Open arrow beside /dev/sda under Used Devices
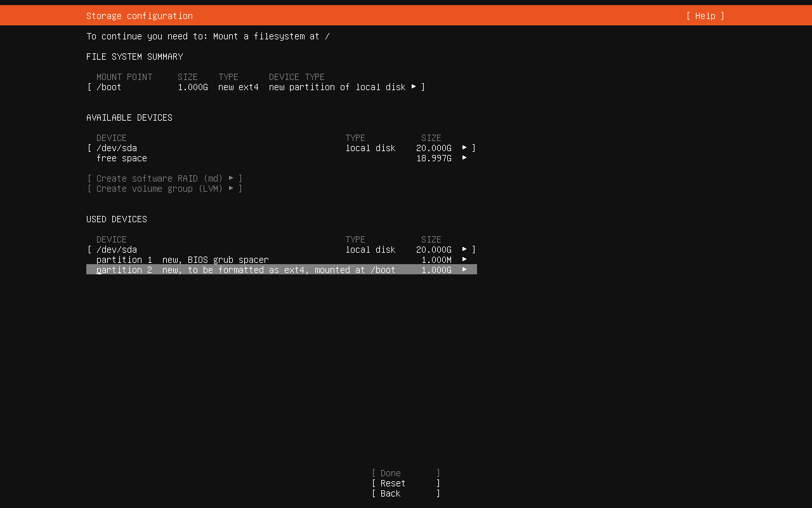This screenshot has width=812, height=508. (464, 250)
